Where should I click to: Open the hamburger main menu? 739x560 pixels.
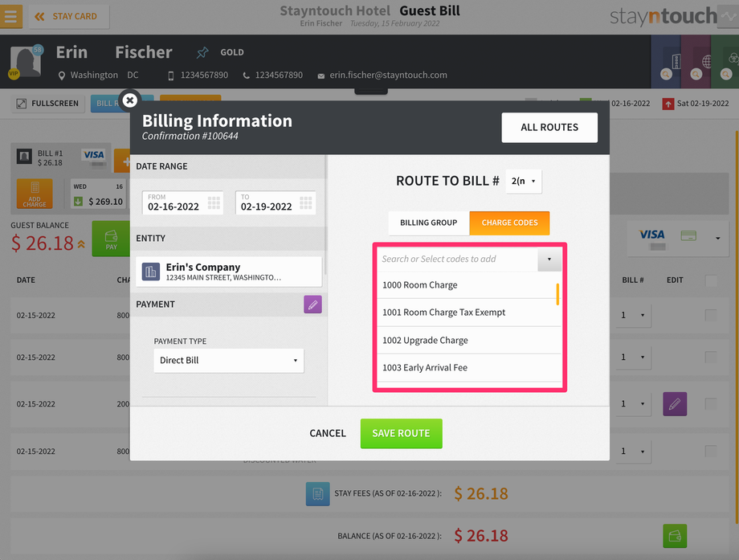tap(10, 17)
